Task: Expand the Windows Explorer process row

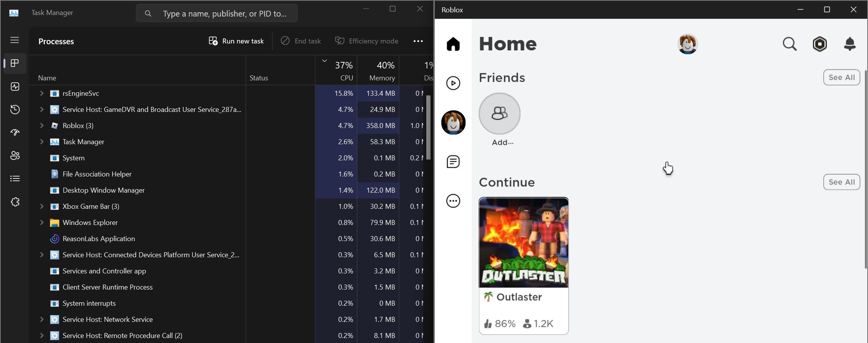Action: 42,223
